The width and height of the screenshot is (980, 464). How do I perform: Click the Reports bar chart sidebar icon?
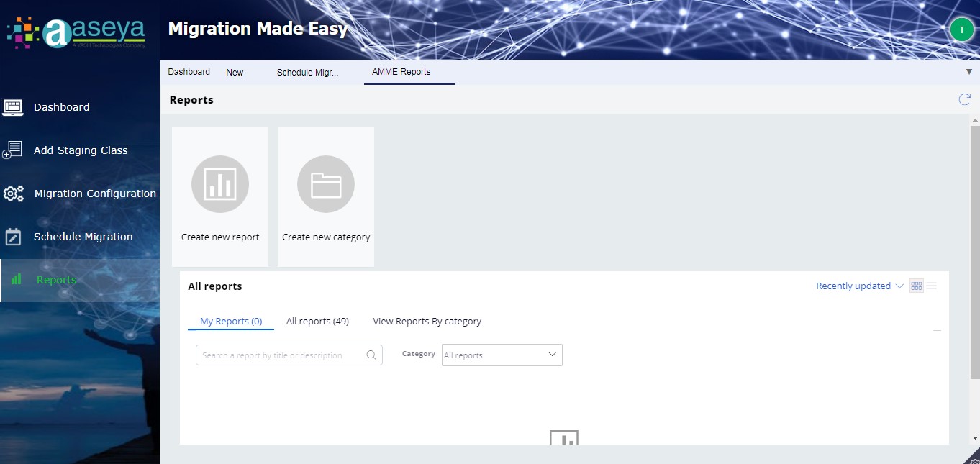coord(17,280)
